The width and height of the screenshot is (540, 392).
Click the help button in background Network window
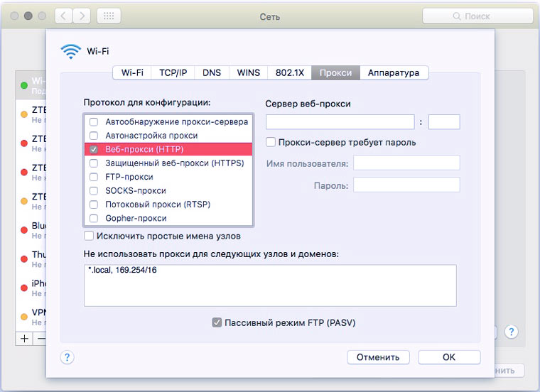click(511, 332)
